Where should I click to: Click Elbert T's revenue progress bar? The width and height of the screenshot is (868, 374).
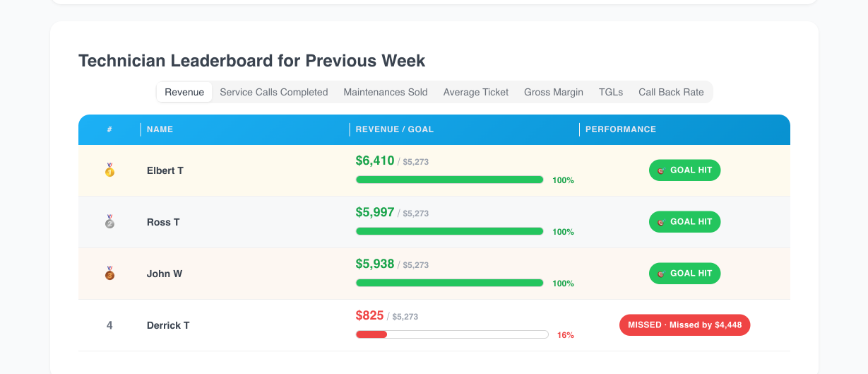[x=449, y=180]
